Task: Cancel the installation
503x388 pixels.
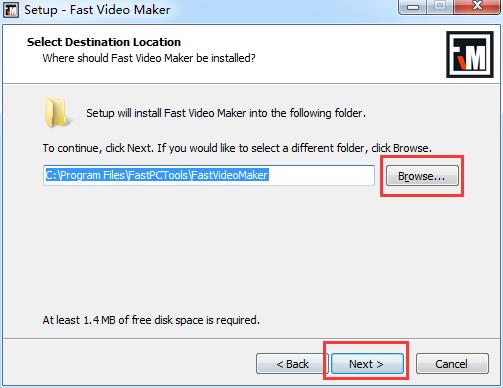Action: 452,364
